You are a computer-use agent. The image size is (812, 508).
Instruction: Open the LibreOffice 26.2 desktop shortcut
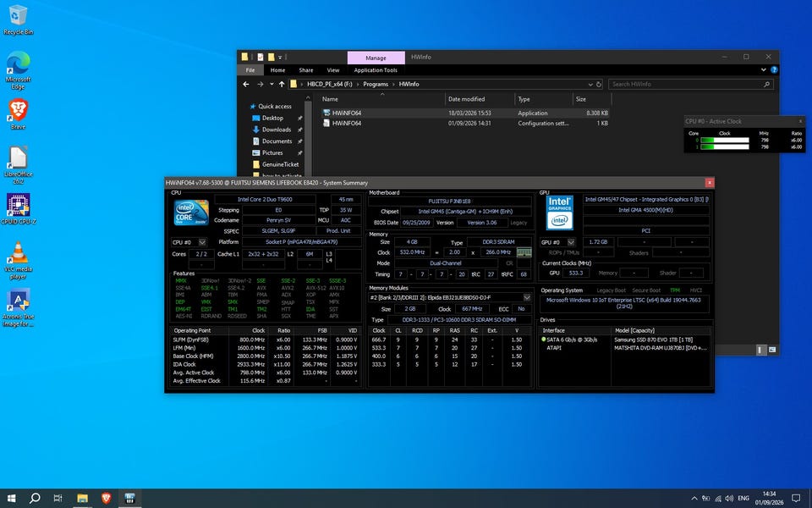tap(18, 165)
